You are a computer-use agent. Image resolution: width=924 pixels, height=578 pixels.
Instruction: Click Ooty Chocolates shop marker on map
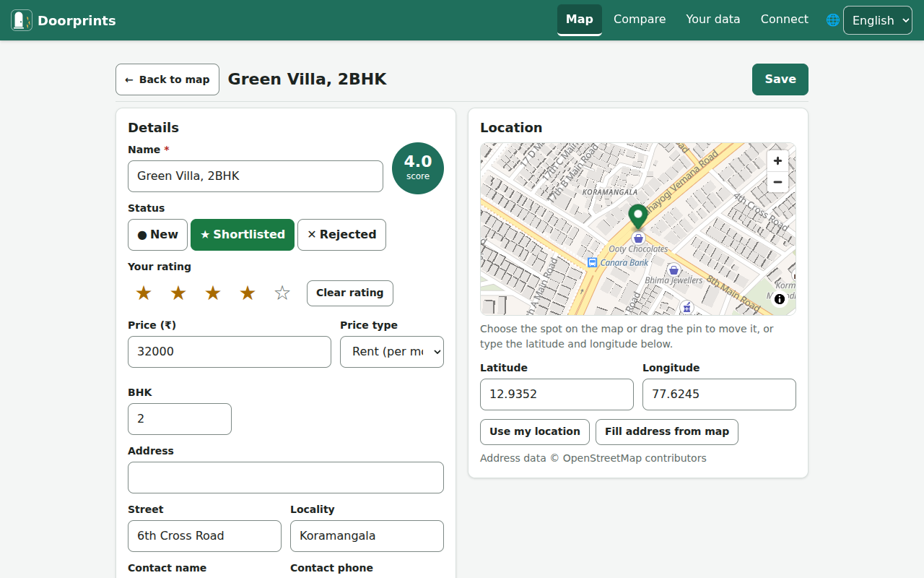click(638, 238)
